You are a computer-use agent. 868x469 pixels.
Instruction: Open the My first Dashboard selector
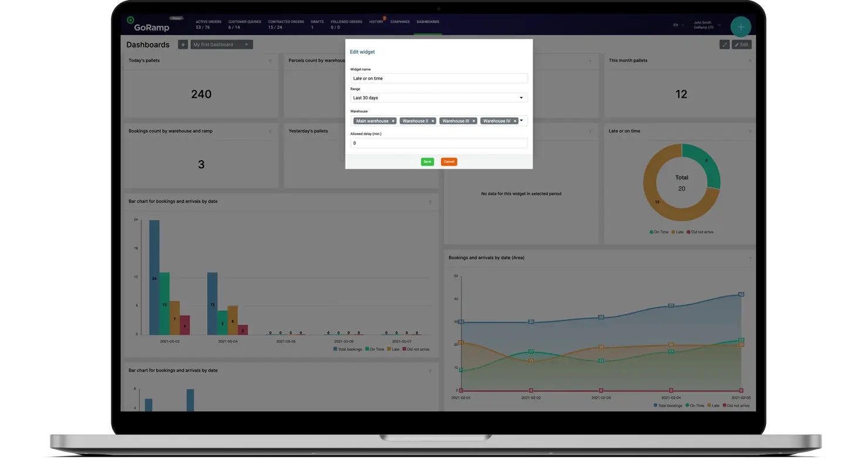(221, 44)
